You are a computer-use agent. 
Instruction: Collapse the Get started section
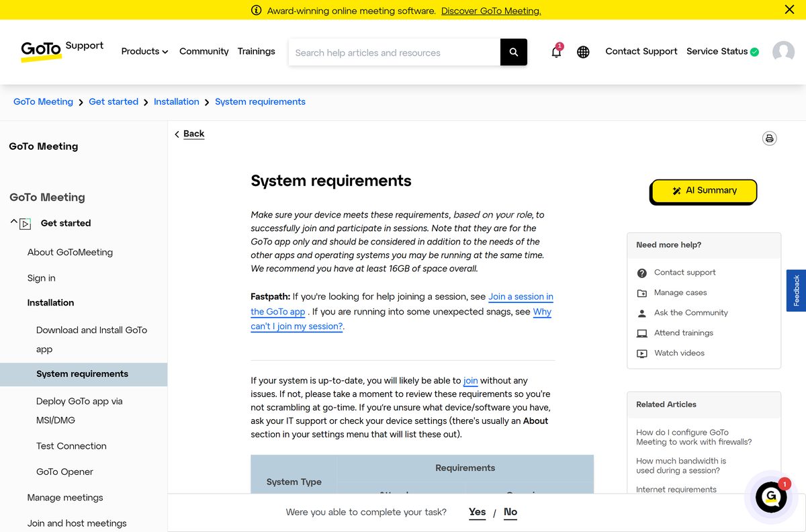pos(13,221)
